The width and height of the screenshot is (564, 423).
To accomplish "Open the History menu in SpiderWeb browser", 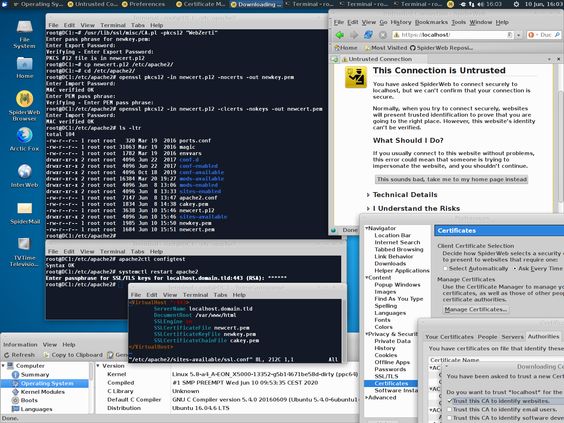I will pos(400,22).
